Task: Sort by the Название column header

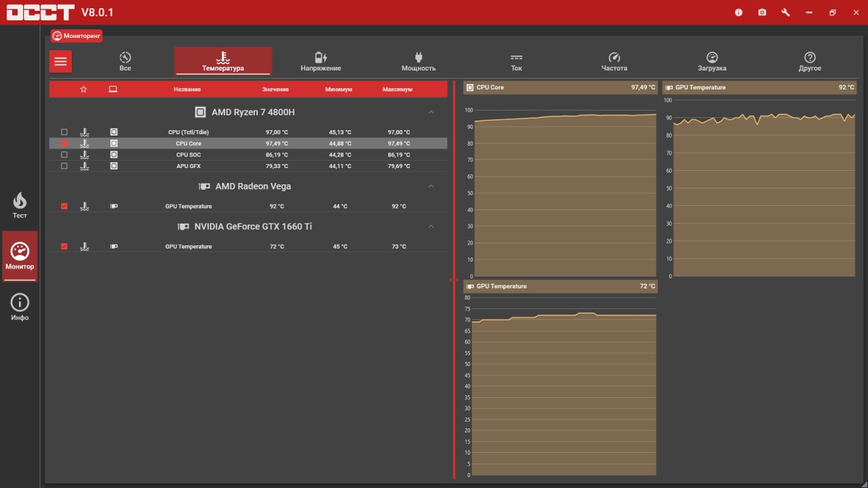Action: point(187,89)
